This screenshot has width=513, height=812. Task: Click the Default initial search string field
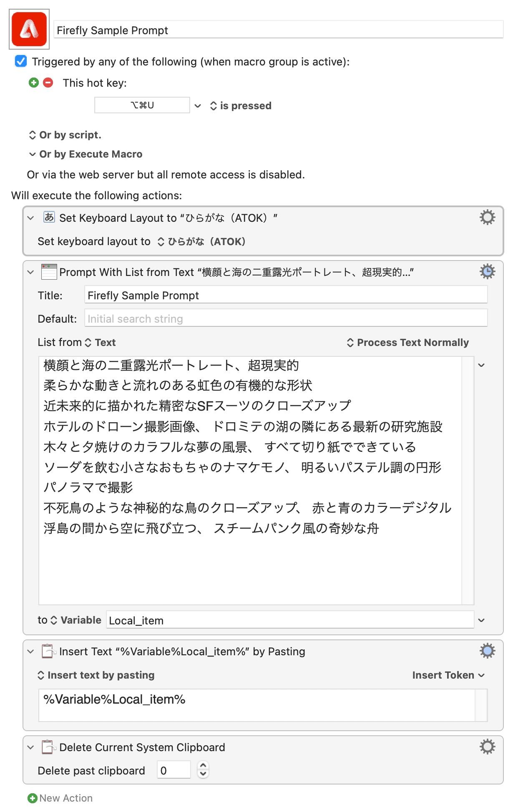286,318
